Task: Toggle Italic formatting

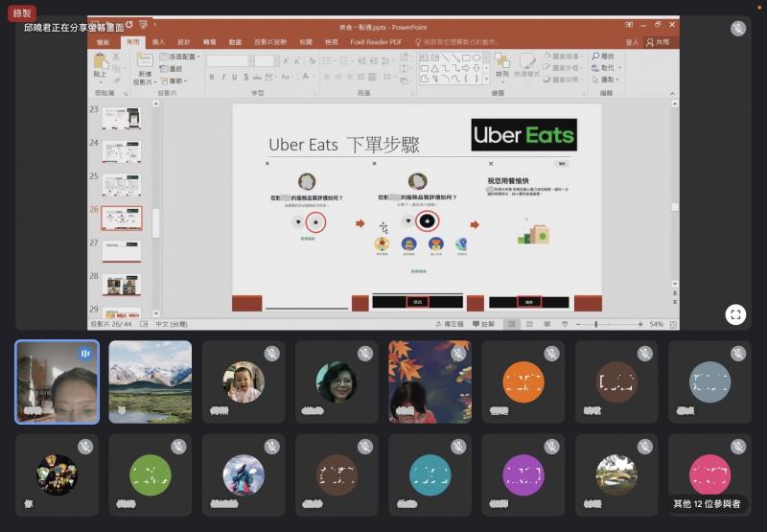Action: 223,77
